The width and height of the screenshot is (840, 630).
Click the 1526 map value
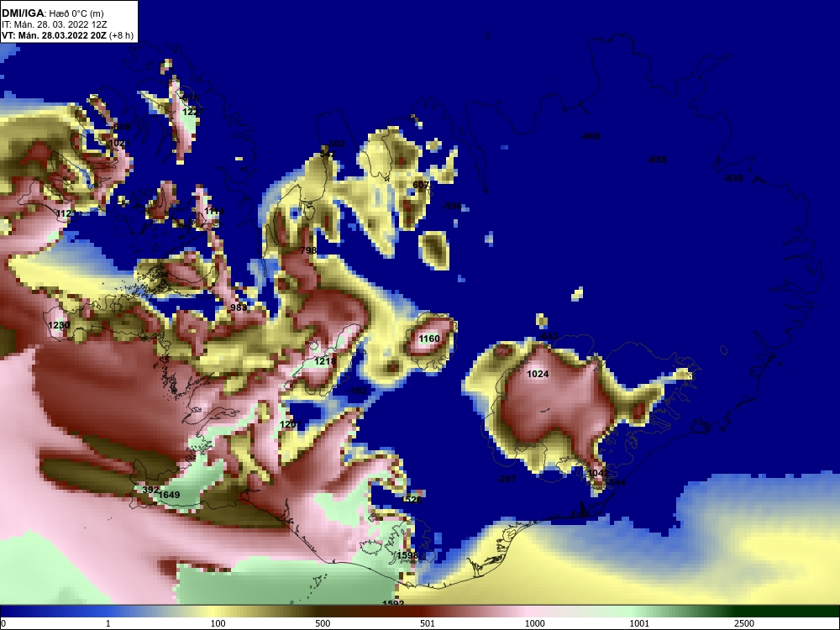pos(412,500)
